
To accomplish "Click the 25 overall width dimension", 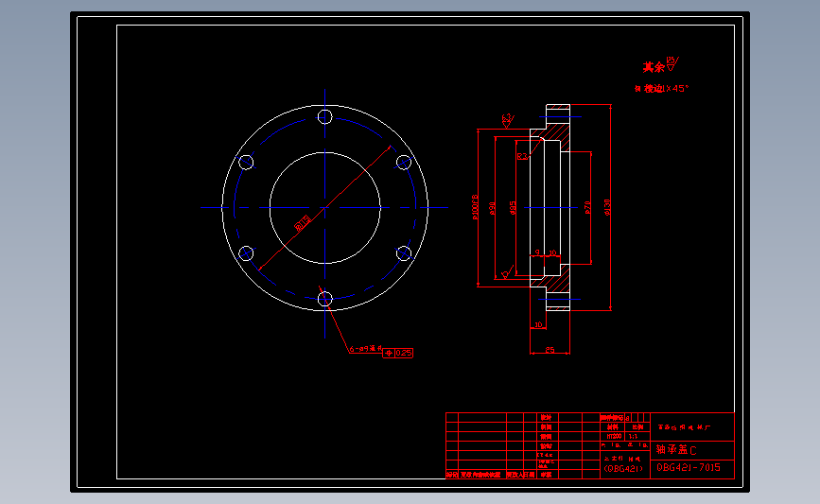I will point(550,349).
